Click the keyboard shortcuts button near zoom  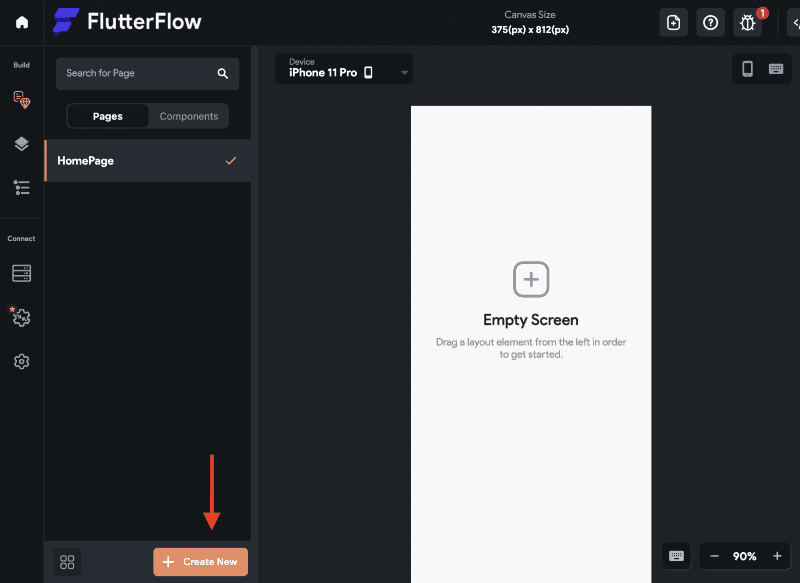676,556
